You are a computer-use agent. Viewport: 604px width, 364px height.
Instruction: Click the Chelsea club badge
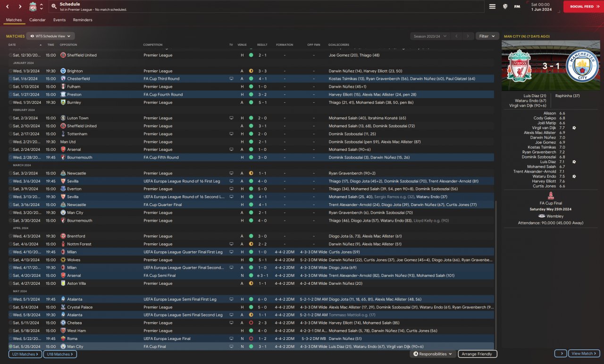tap(63, 323)
